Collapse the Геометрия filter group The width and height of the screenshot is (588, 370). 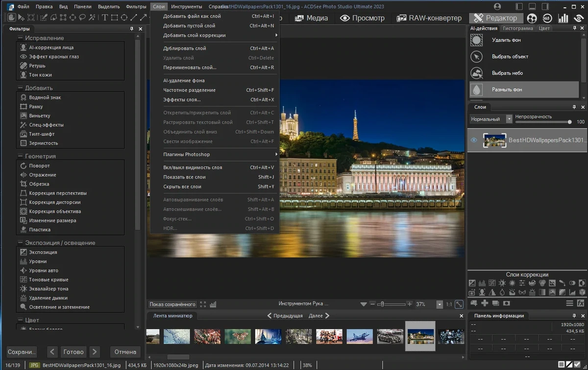(20, 156)
